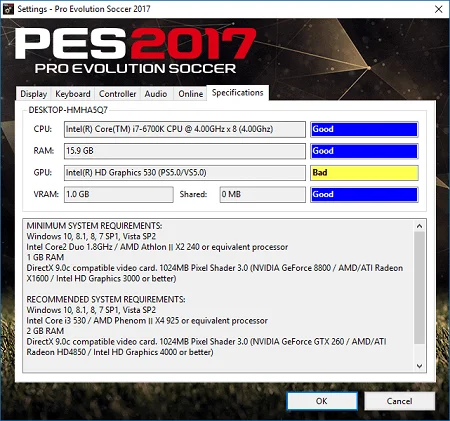Open the Keyboard tab
The height and width of the screenshot is (421, 450).
tap(73, 94)
